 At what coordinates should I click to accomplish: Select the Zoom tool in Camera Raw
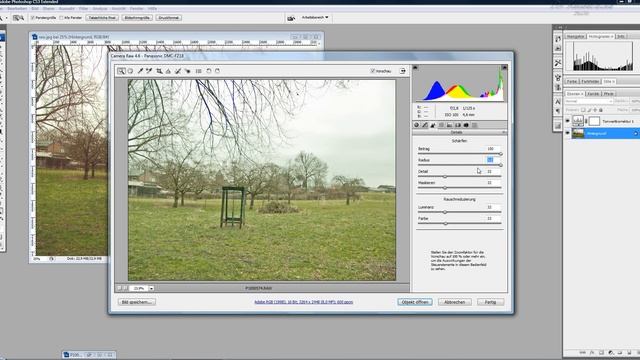coord(121,71)
